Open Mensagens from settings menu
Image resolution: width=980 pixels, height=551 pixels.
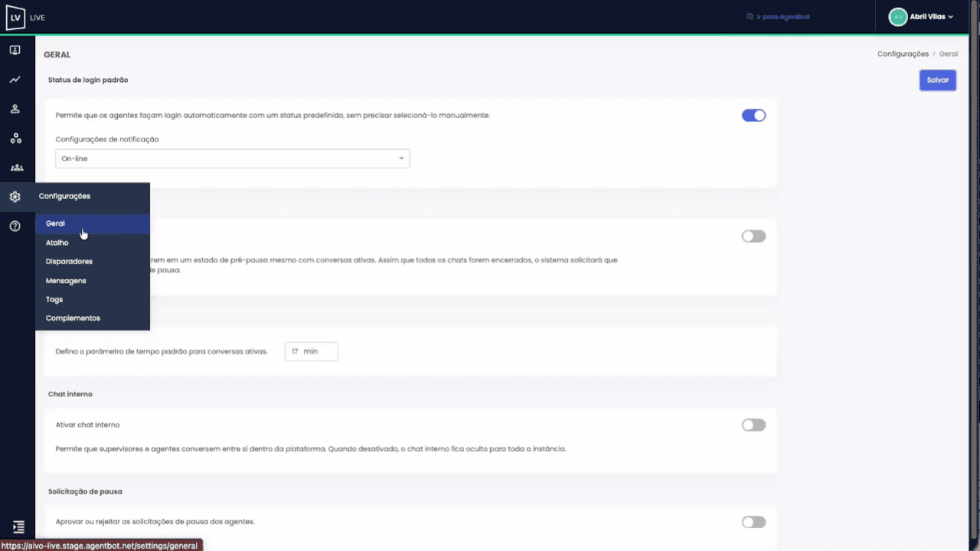(93, 281)
